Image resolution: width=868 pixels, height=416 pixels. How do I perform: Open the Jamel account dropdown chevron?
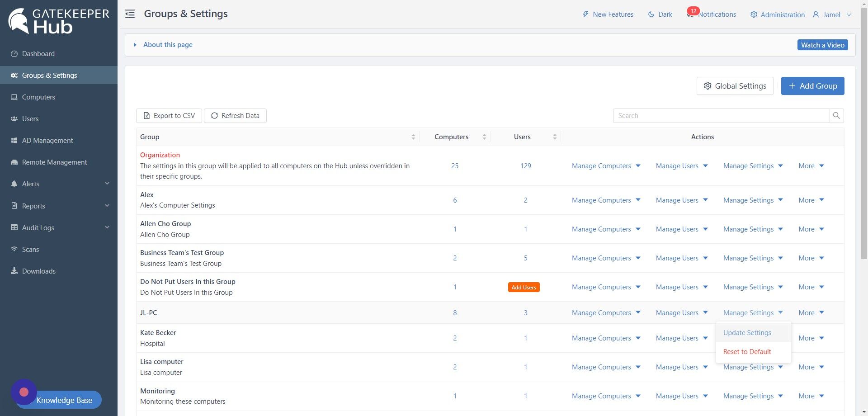[x=849, y=14]
